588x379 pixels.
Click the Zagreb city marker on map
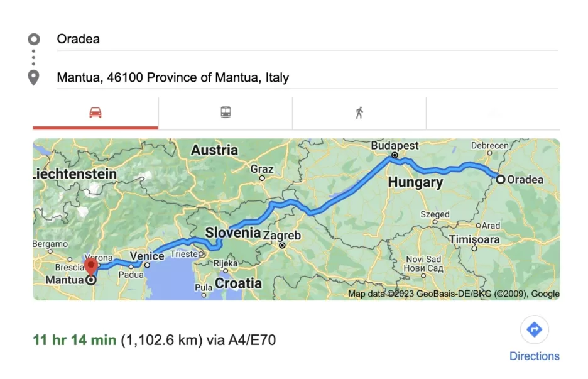tap(282, 245)
